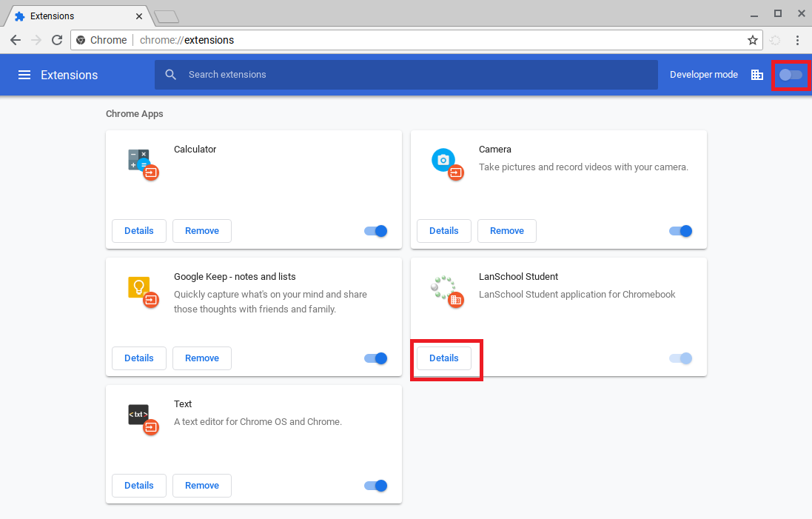812x519 pixels.
Task: Disable the Text app toggle
Action: (376, 486)
